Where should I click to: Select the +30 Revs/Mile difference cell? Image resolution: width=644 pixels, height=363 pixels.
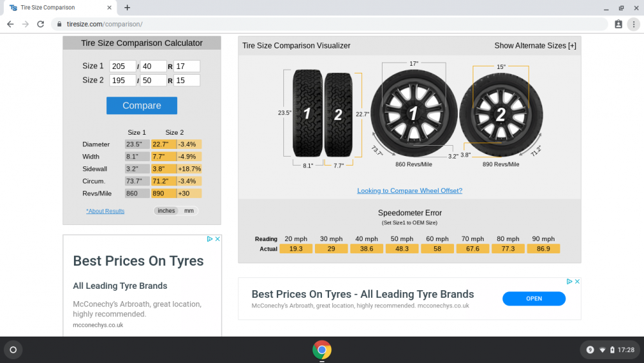coord(189,193)
